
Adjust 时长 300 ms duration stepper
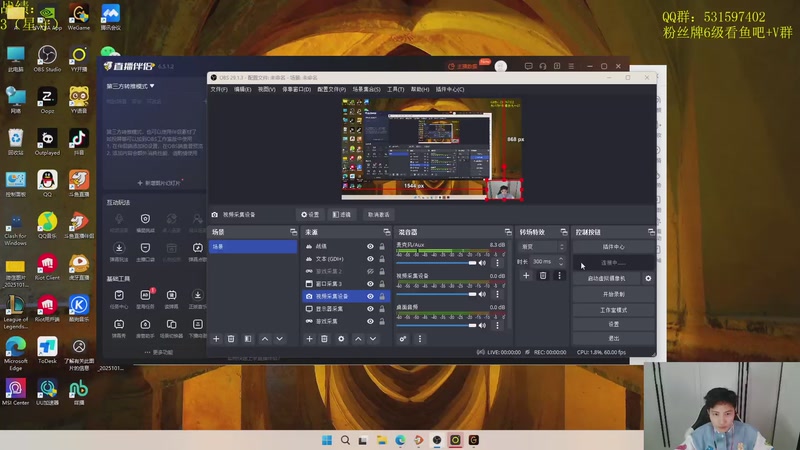tap(561, 261)
